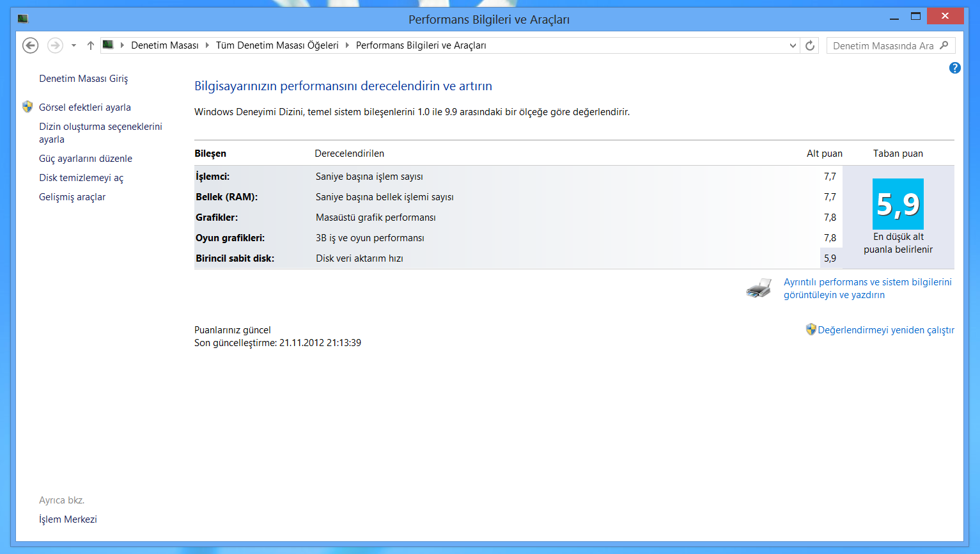Click 7,7 subscore in İşlemci row
This screenshot has height=554, width=980.
(830, 177)
